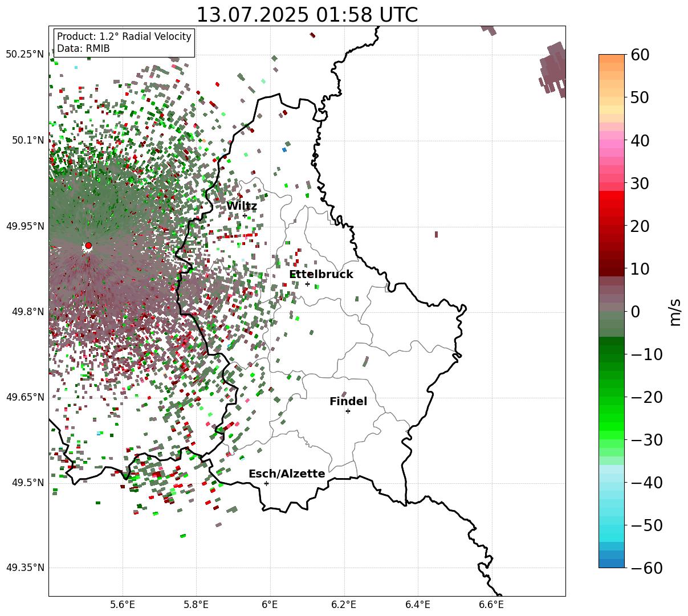Image resolution: width=688 pixels, height=616 pixels.
Task: Click the Ettelbruck station cross marker
Action: (x=307, y=284)
